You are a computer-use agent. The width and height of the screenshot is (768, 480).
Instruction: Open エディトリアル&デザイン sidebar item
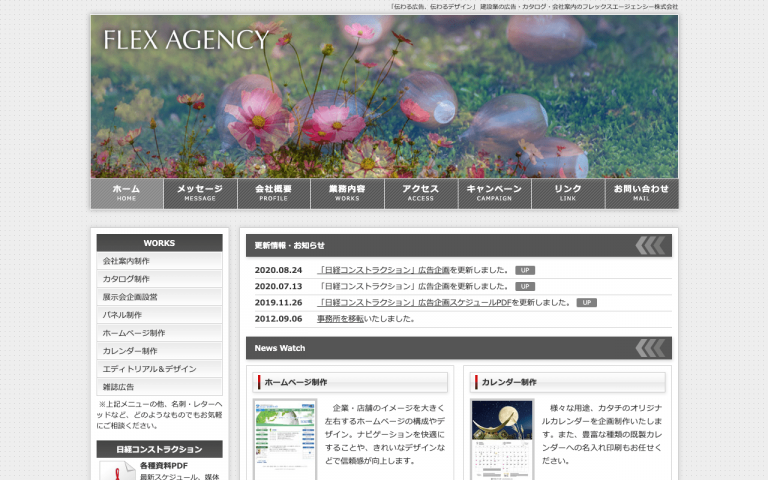pyautogui.click(x=159, y=369)
